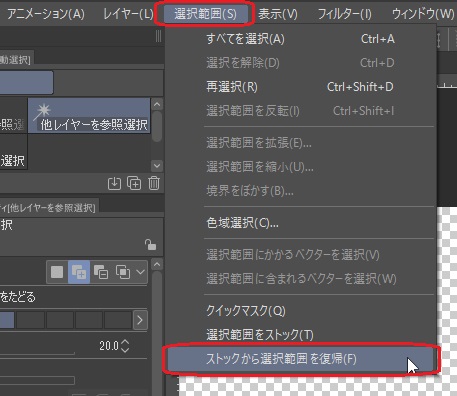Select intersect selection mode icon
Screen dimensions: 457x396
pos(123,272)
